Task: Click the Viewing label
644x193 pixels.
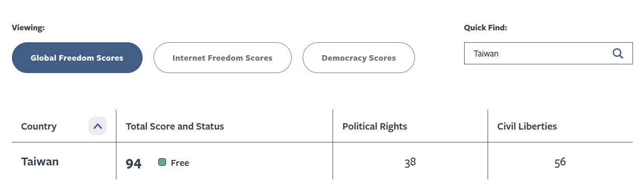Action: click(x=28, y=28)
